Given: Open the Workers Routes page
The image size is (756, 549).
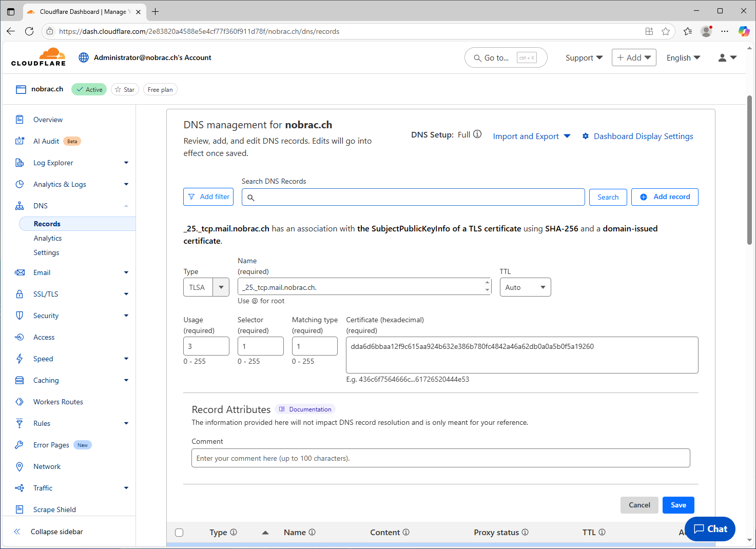Looking at the screenshot, I should pyautogui.click(x=58, y=402).
